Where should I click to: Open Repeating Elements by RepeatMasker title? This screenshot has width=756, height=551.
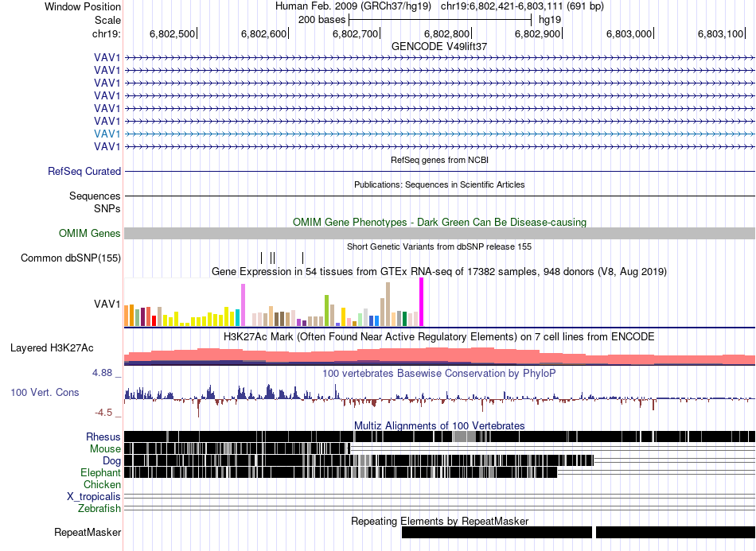coord(439,521)
